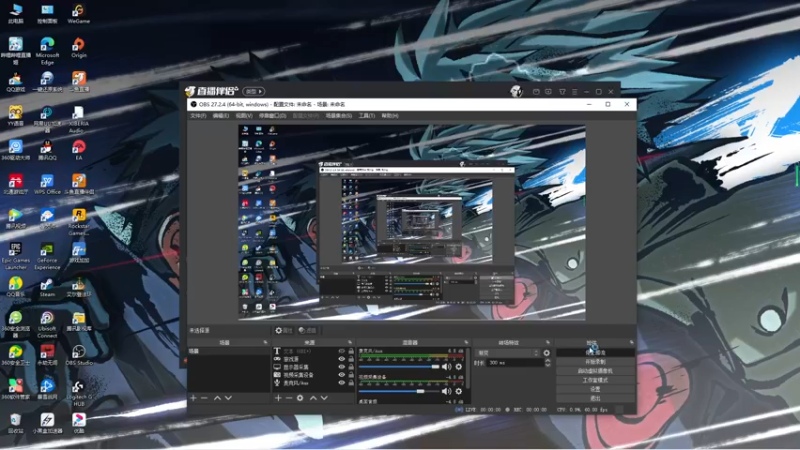Toggle visibility of 游戏源 source
This screenshot has width=800, height=450.
click(x=341, y=359)
